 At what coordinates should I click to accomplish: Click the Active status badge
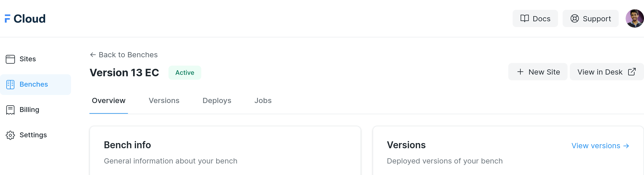pyautogui.click(x=185, y=73)
